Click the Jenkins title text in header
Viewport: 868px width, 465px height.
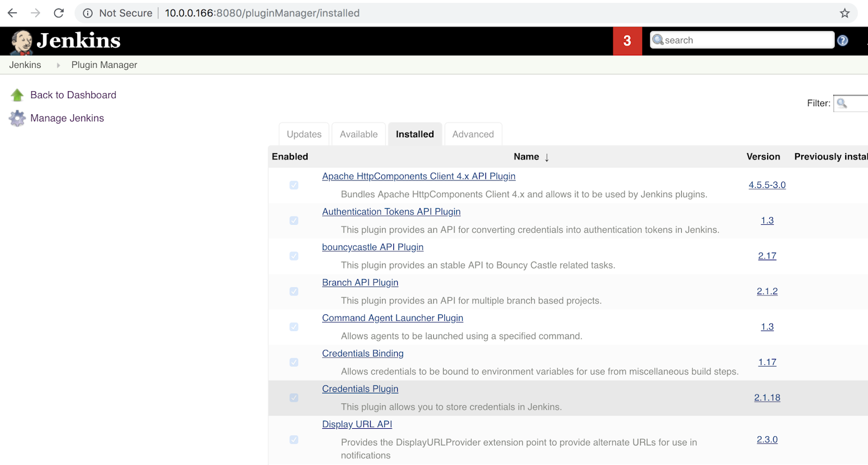79,41
